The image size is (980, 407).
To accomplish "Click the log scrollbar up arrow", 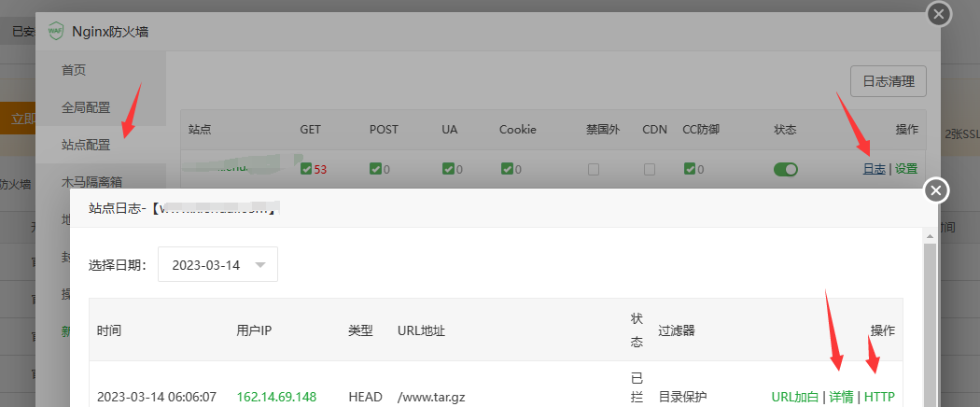I will click(930, 236).
